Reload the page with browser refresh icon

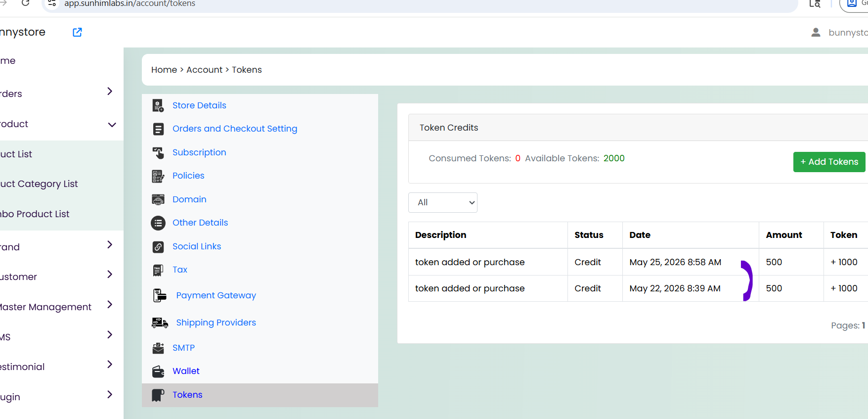coord(26,3)
